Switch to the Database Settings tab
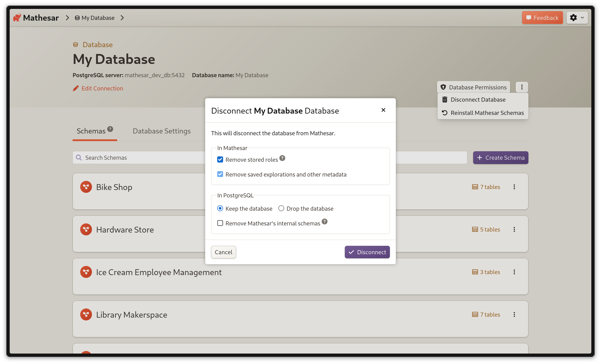Viewport: 601px width, 364px height. click(162, 131)
